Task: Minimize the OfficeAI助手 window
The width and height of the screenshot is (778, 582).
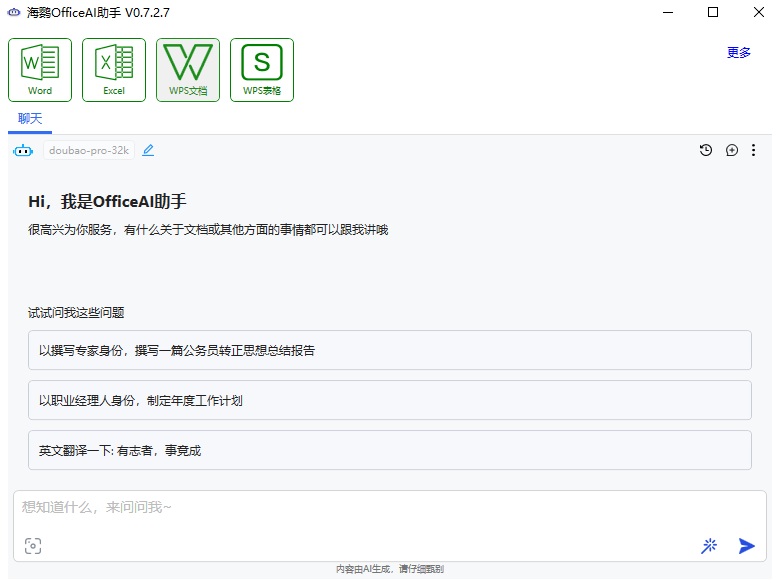Action: [668, 12]
